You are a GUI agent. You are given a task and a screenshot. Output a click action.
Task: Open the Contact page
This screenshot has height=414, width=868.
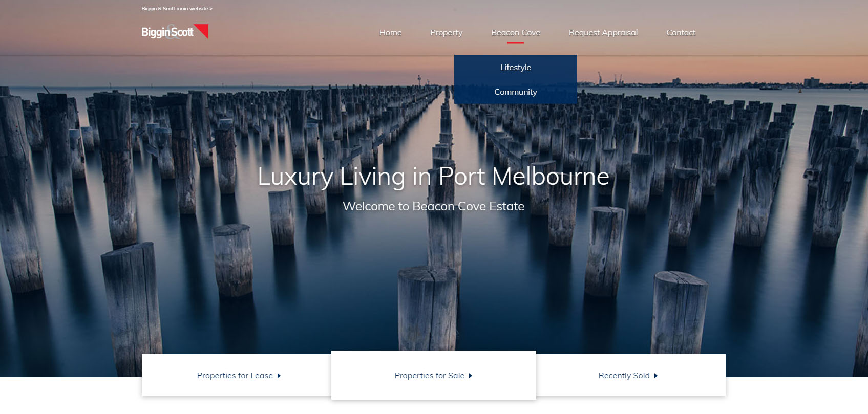[681, 33]
